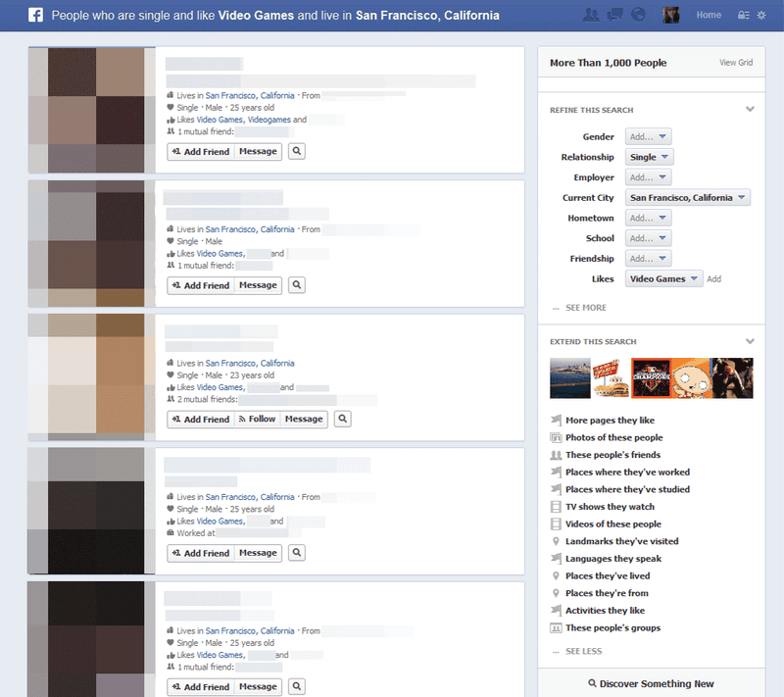Switch to View Grid

tap(736, 63)
